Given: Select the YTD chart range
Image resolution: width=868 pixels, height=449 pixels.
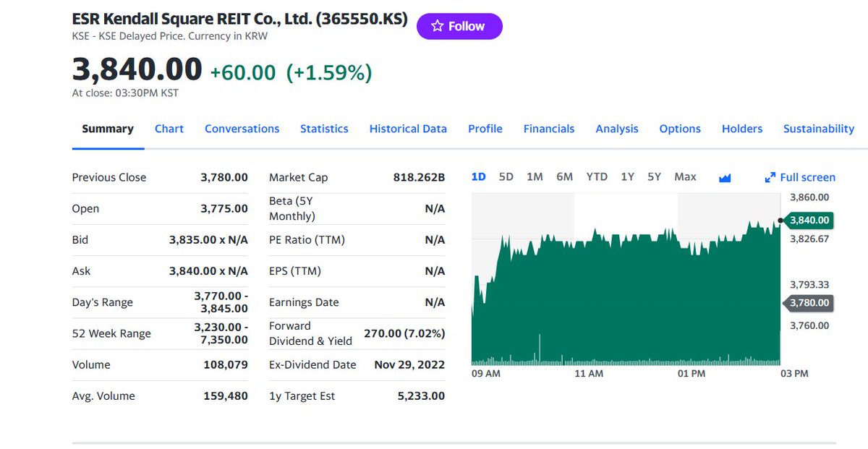Looking at the screenshot, I should [597, 176].
